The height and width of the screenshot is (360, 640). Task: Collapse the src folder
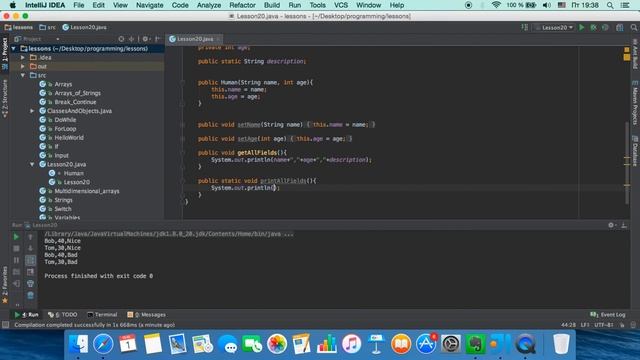pyautogui.click(x=23, y=75)
